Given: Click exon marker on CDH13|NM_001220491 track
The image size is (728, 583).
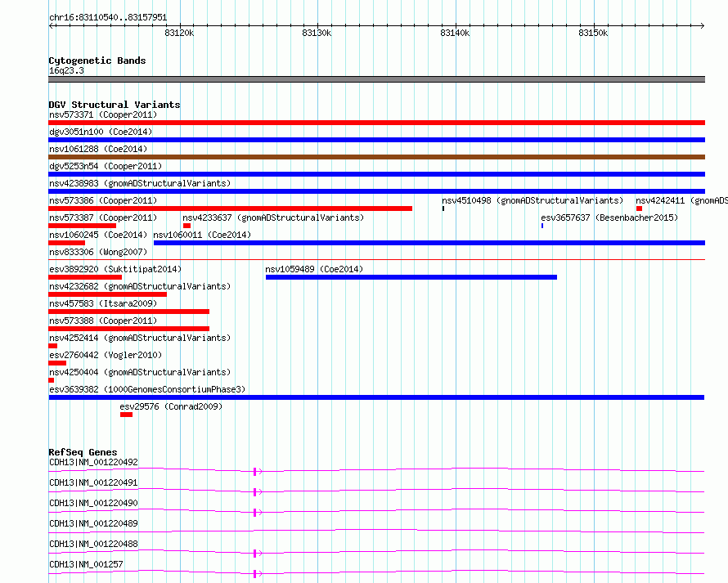Looking at the screenshot, I should point(255,492).
